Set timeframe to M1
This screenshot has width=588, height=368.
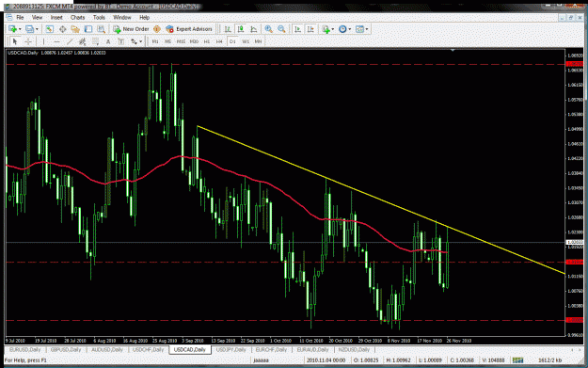(x=155, y=41)
